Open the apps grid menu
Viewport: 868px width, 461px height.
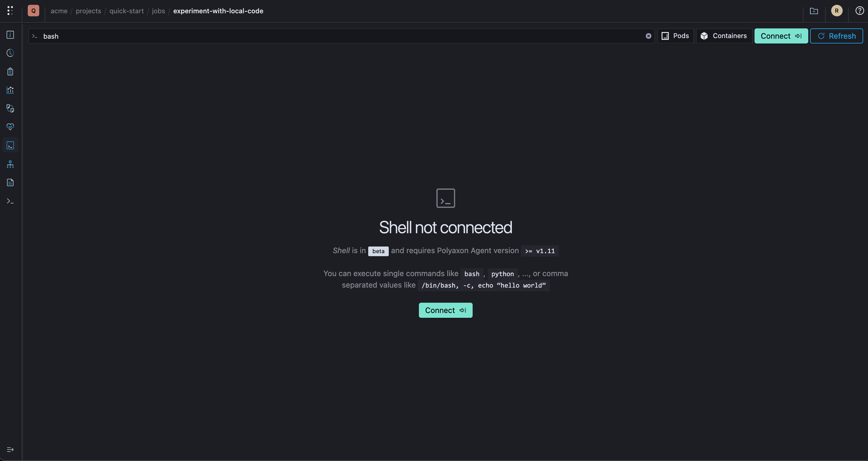pos(10,11)
